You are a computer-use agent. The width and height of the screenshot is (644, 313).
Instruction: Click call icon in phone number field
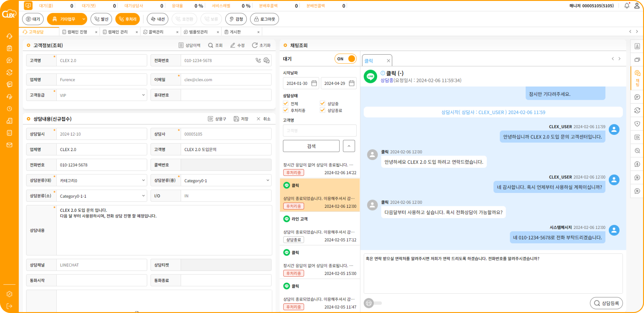(x=258, y=60)
